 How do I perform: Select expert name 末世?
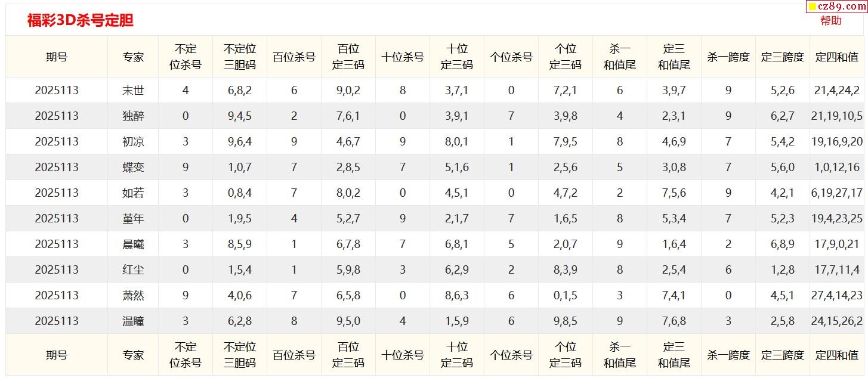tap(133, 91)
